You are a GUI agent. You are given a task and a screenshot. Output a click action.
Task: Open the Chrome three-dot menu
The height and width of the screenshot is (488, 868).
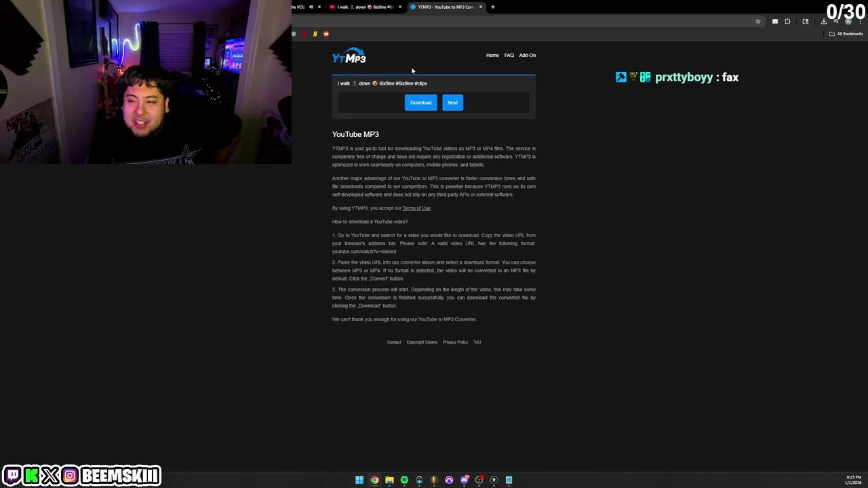pyautogui.click(x=860, y=22)
